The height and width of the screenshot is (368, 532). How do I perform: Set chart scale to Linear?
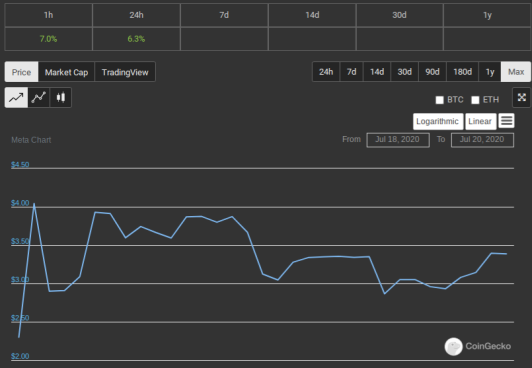480,121
